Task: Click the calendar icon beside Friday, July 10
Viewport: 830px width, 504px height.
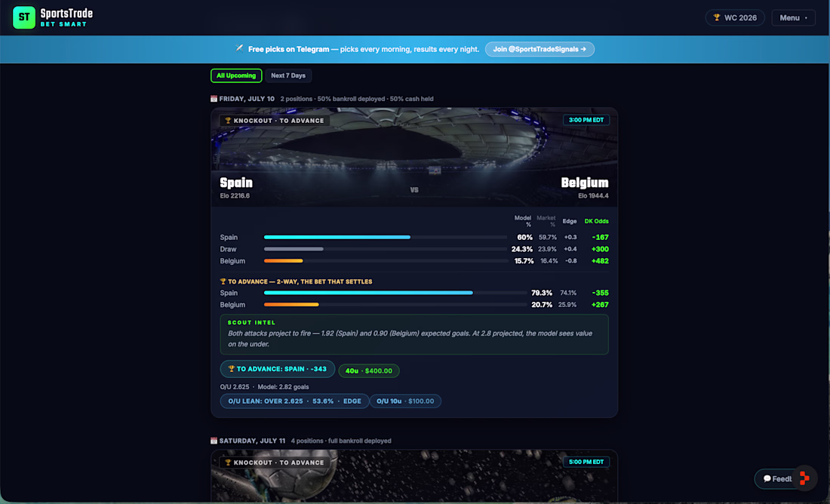Action: tap(214, 99)
